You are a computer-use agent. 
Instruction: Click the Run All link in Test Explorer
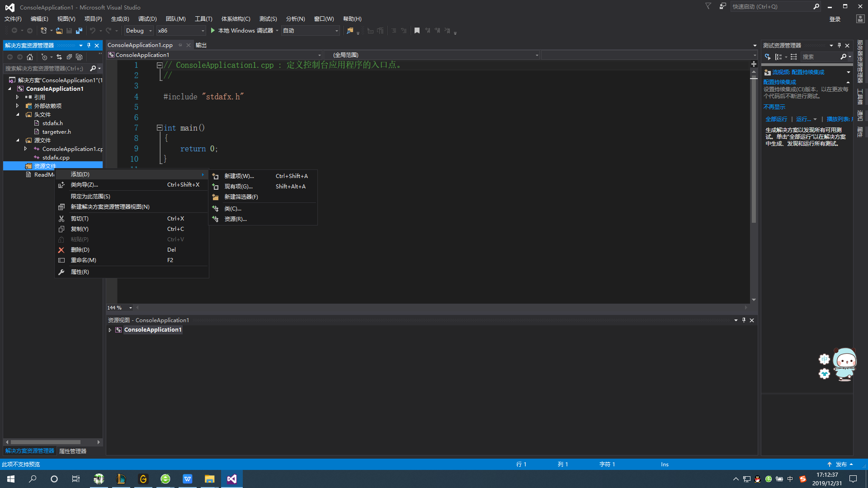(776, 119)
